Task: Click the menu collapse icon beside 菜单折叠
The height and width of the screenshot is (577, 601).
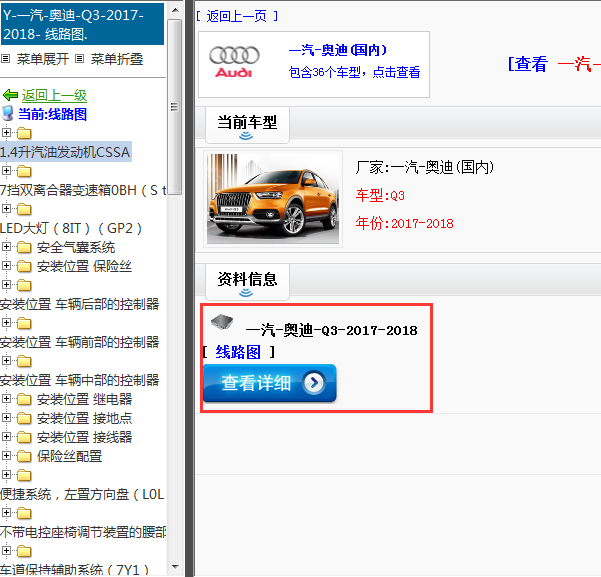Action: click(x=79, y=59)
